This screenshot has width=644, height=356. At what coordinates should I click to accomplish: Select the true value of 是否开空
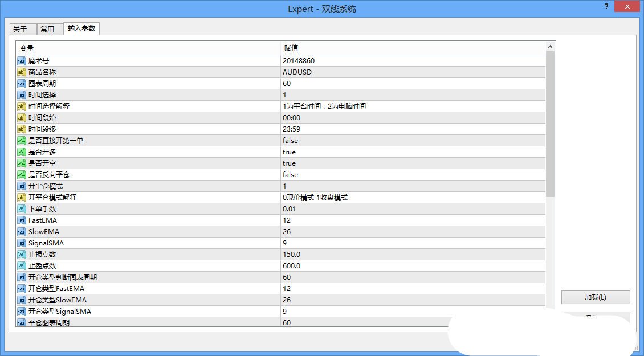[289, 163]
